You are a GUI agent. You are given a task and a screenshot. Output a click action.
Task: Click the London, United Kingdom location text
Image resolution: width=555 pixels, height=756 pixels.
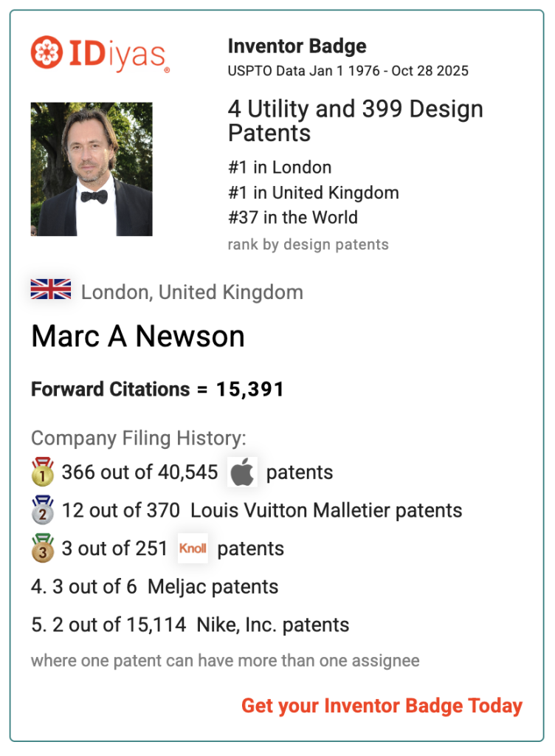192,292
